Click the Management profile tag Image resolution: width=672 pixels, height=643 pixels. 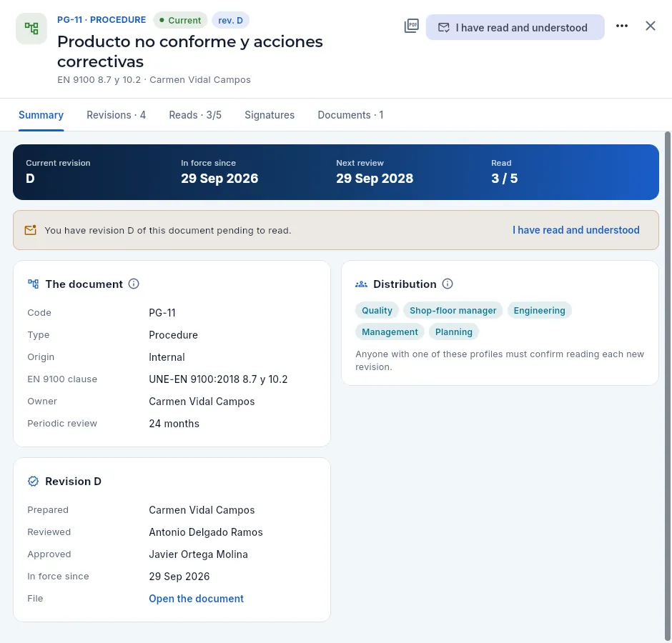click(x=390, y=332)
